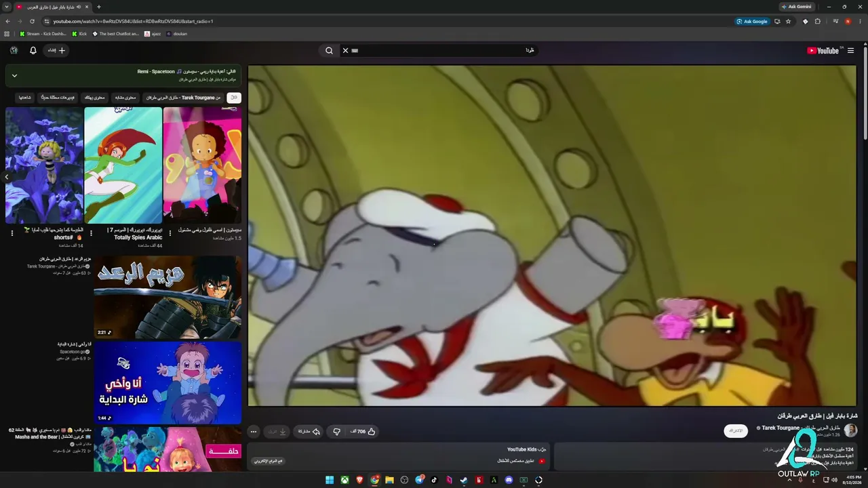
Task: Open the on-screen keyboard in search box
Action: point(355,50)
